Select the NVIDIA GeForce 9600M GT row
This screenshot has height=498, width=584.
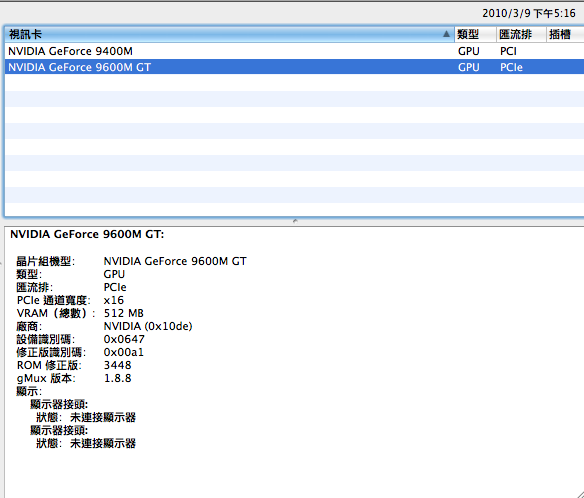(x=294, y=67)
